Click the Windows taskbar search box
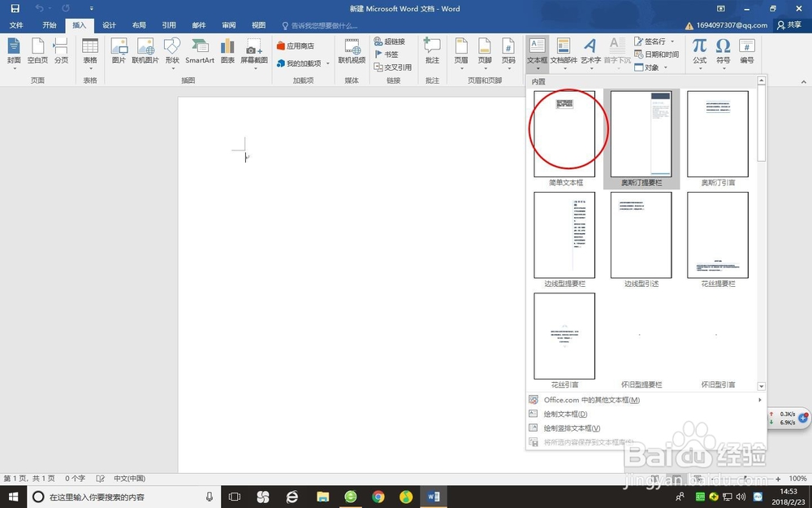Viewport: 812px width, 508px height. click(x=124, y=497)
